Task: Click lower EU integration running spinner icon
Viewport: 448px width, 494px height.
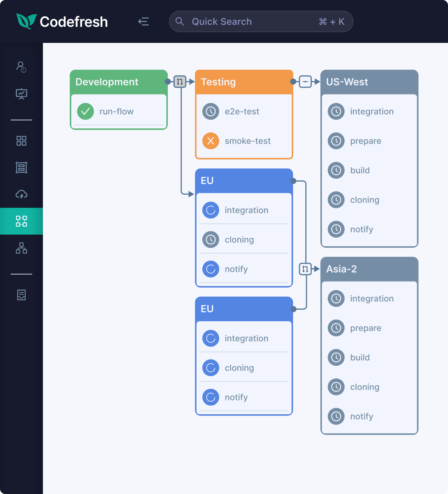Action: point(211,338)
